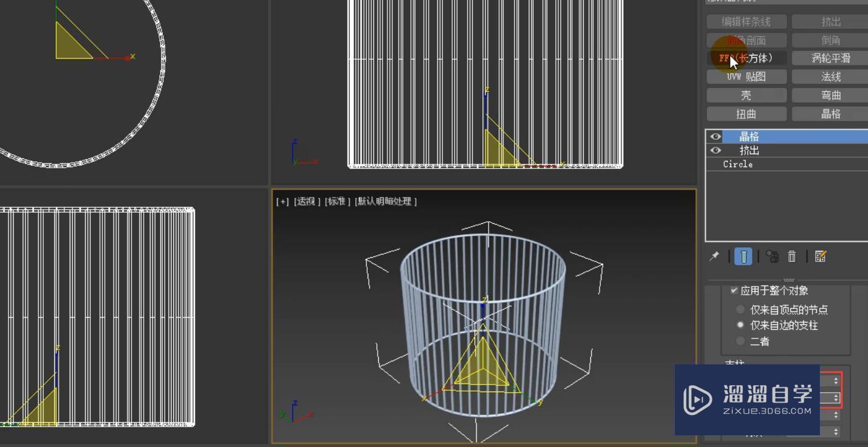Image resolution: width=868 pixels, height=447 pixels.
Task: Pin the modifier stack
Action: (x=714, y=256)
